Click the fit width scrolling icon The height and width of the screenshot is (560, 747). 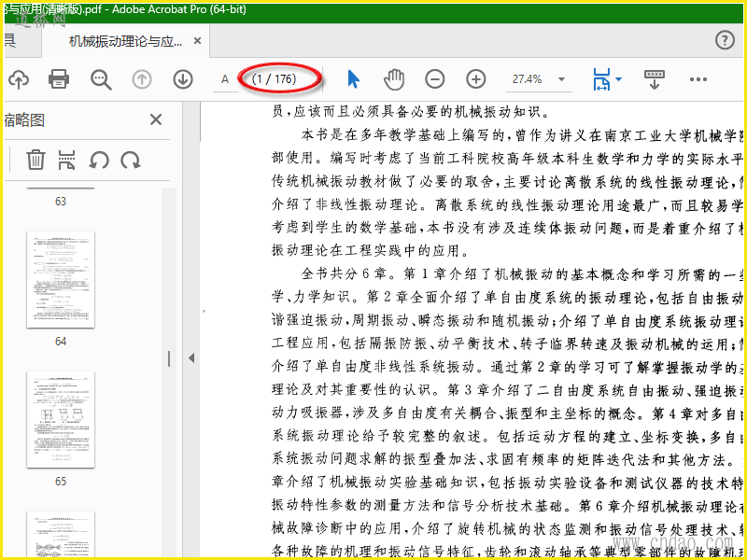(601, 79)
